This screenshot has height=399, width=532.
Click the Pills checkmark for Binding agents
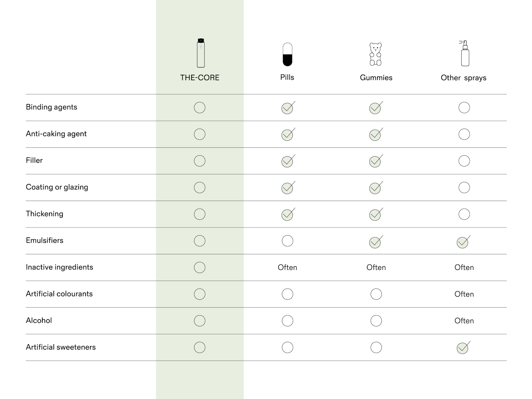point(287,108)
